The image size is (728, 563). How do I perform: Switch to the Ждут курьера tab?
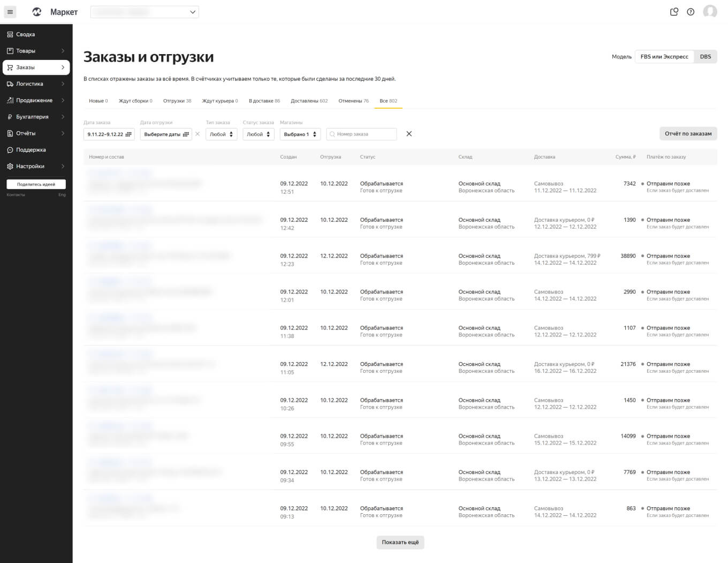click(220, 101)
